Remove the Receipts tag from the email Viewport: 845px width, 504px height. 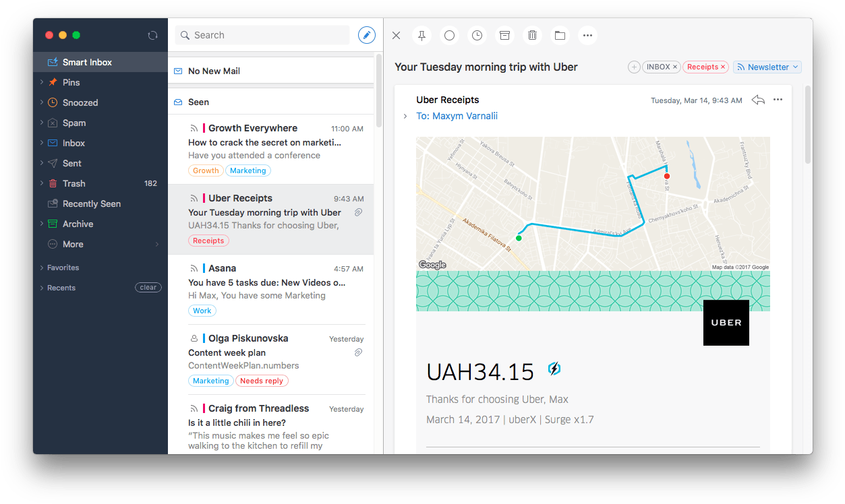click(x=723, y=67)
